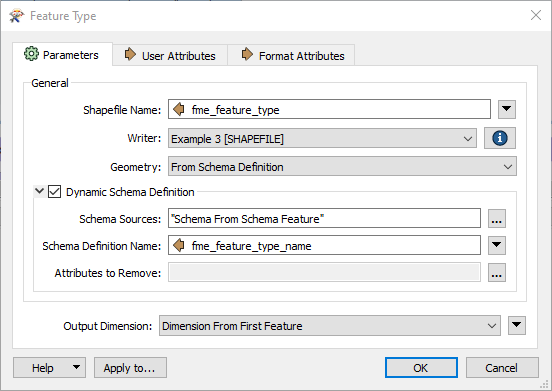The image size is (552, 391).
Task: Open the arrow menu beside Output Dimension
Action: 516,325
